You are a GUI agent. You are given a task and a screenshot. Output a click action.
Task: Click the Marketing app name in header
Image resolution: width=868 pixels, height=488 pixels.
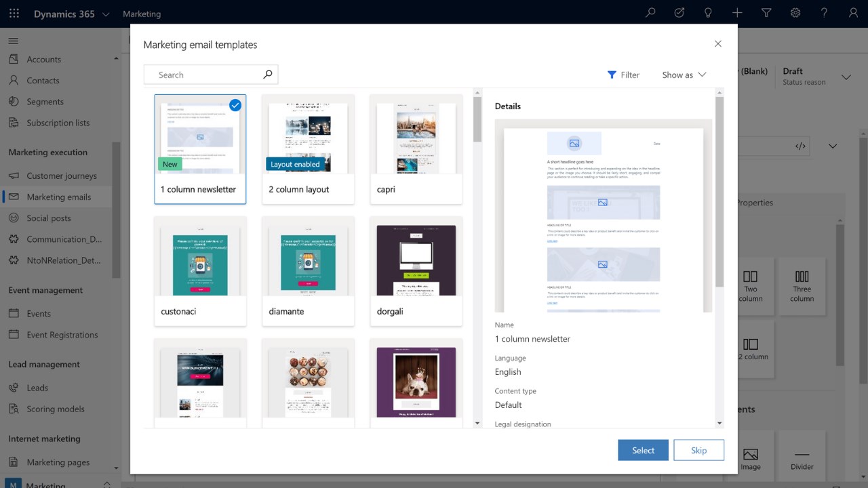point(142,14)
